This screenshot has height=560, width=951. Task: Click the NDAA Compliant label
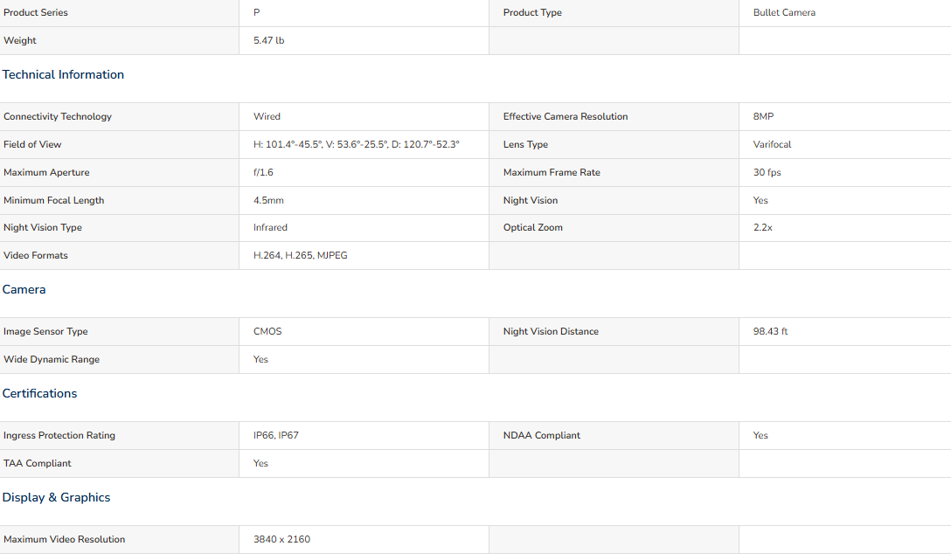click(542, 435)
